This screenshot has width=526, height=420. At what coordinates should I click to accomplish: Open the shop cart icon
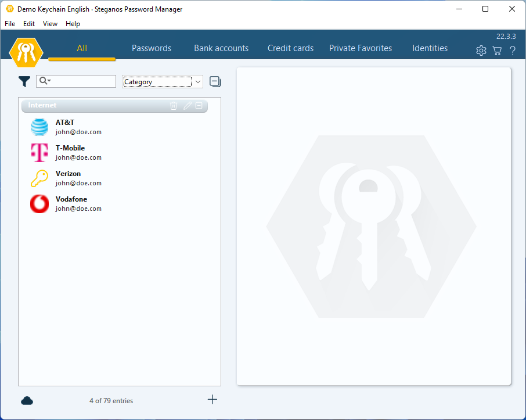click(x=497, y=51)
